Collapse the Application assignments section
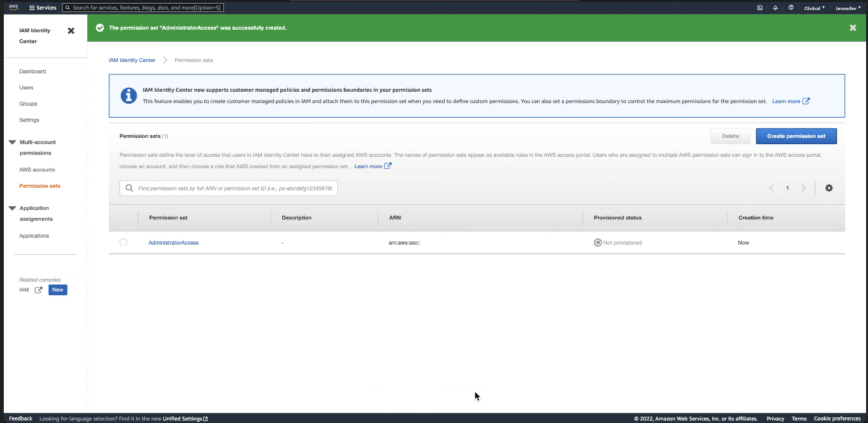Image resolution: width=868 pixels, height=423 pixels. 12,208
